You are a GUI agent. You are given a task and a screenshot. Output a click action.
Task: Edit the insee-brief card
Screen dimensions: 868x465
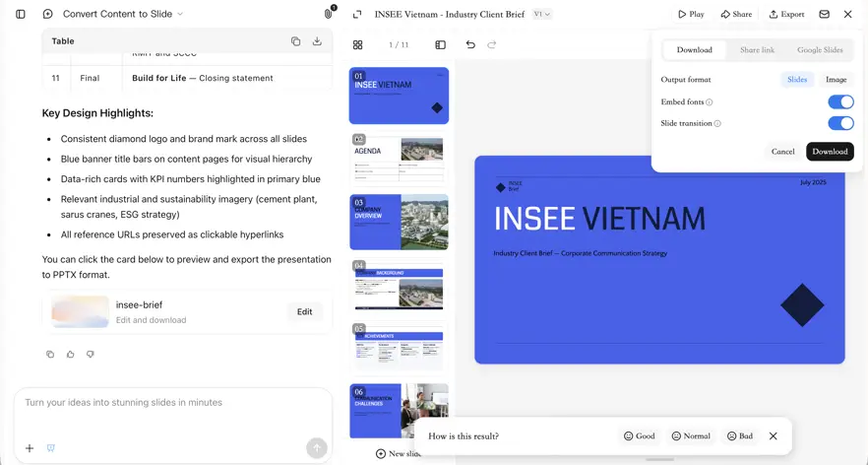point(304,312)
